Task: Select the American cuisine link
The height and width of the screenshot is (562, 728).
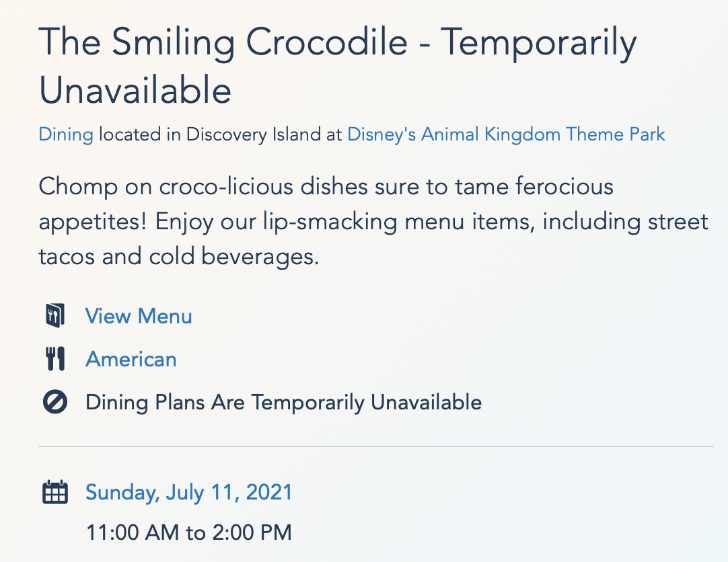Action: [131, 360]
